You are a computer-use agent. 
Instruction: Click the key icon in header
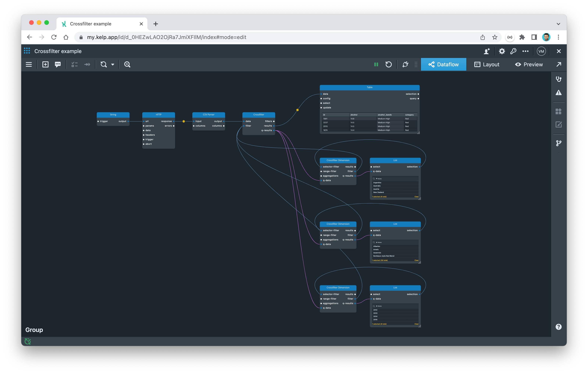pyautogui.click(x=513, y=51)
